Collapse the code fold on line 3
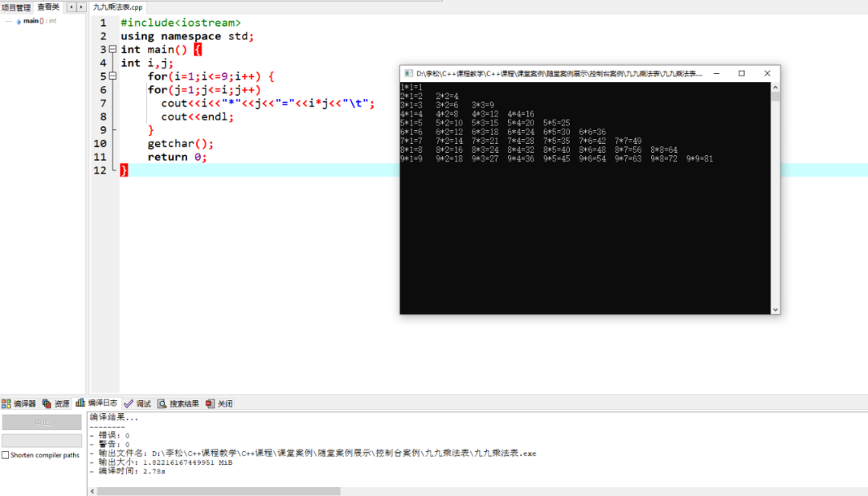The width and height of the screenshot is (868, 496). click(x=113, y=49)
